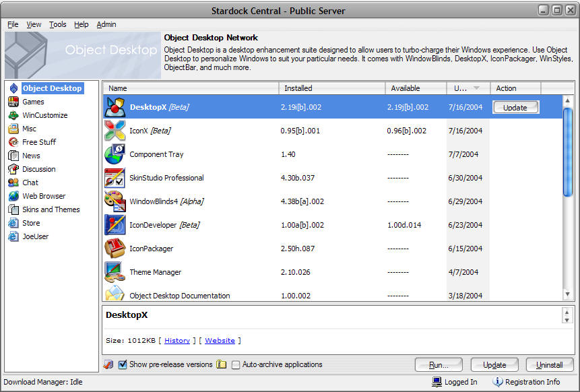Uncheck Show pre-release versions
Screen dimensions: 580x392
[x=123, y=364]
